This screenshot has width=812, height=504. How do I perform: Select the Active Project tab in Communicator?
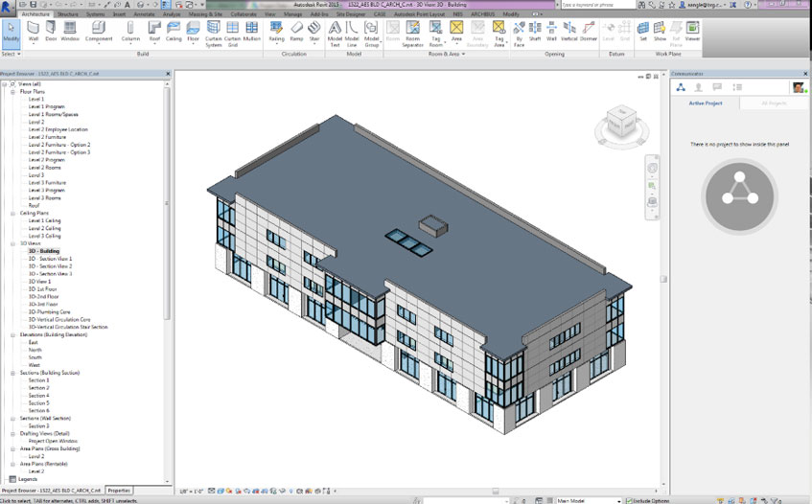click(x=706, y=103)
